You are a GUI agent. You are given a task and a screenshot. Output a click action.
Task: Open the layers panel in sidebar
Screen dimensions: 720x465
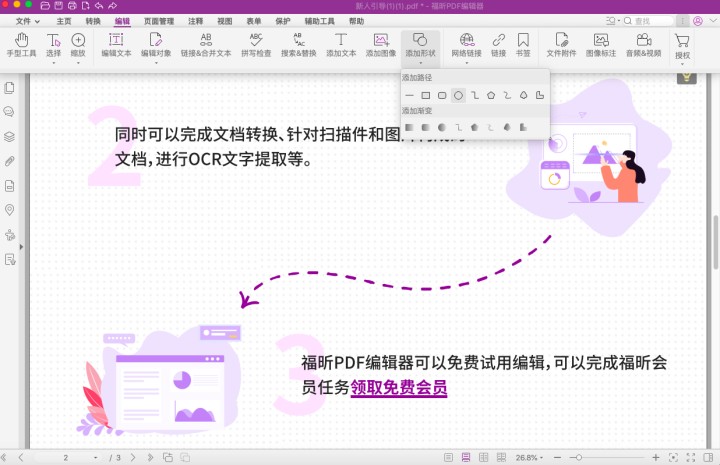point(9,136)
